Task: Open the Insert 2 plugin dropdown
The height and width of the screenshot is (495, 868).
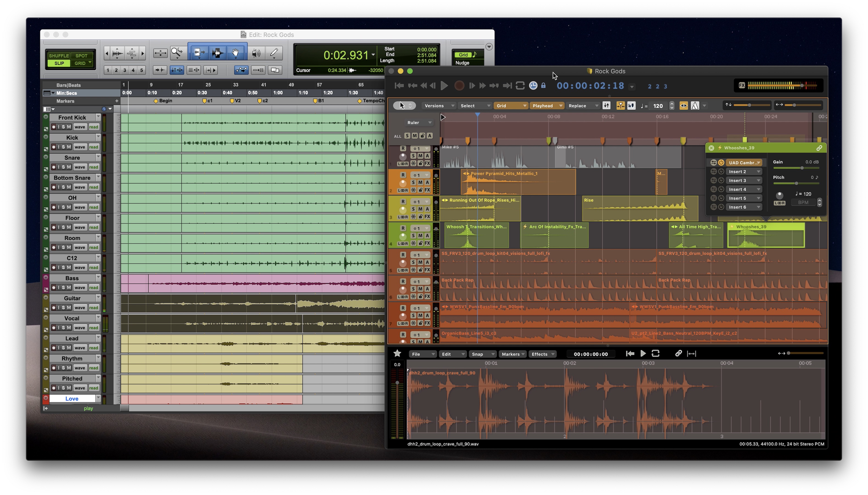Action: pos(744,172)
